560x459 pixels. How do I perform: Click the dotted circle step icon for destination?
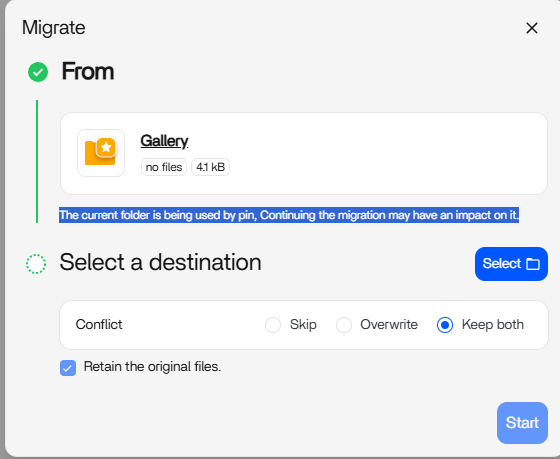click(x=36, y=264)
